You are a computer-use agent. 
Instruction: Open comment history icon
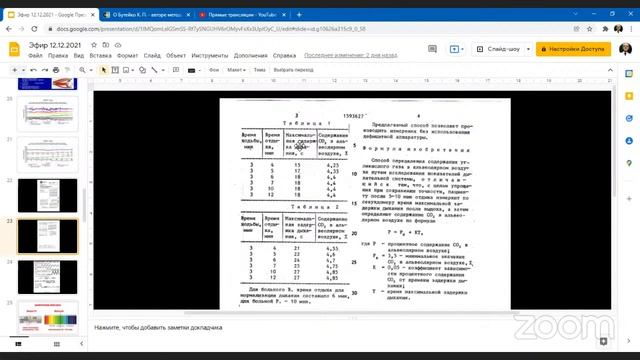click(x=432, y=49)
